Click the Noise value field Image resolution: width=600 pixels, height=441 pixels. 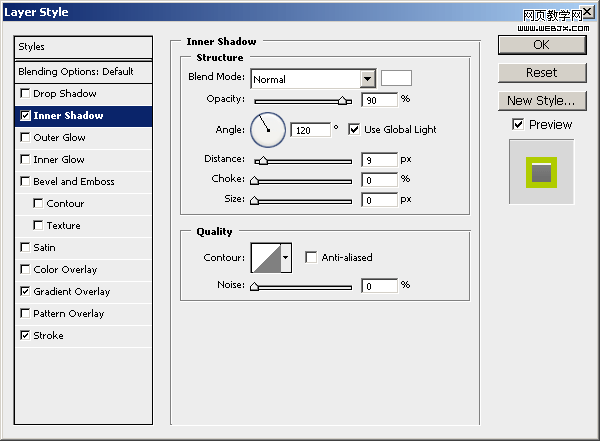(380, 286)
